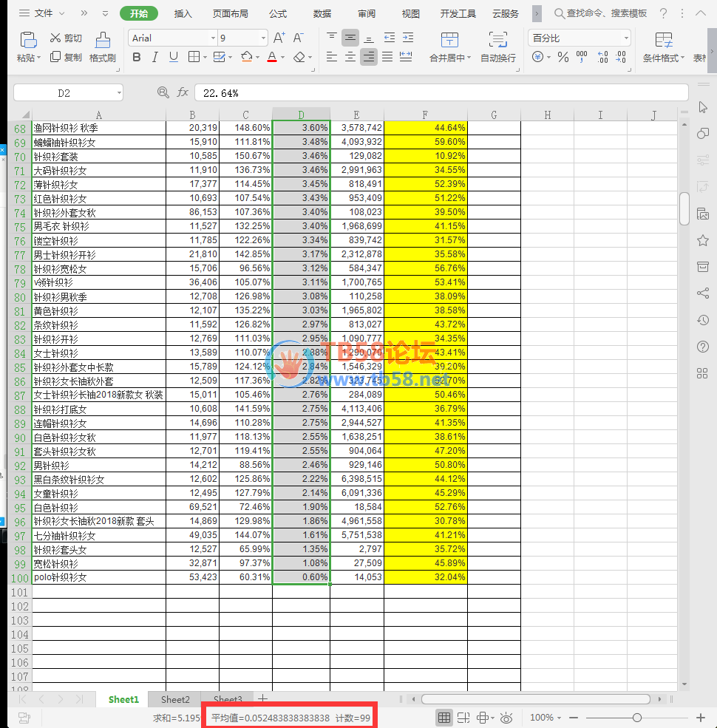Click the 合并居中 merge center button
Screen dimensions: 717x728
click(x=449, y=47)
